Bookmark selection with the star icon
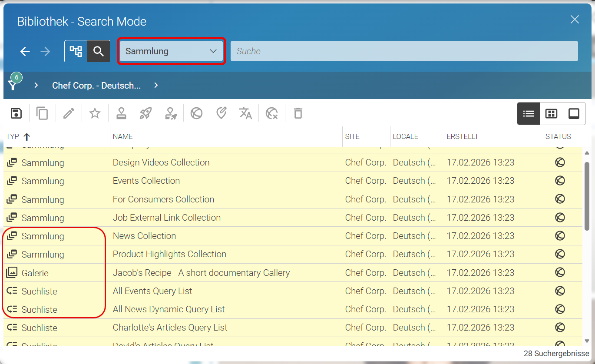Viewport: 595px width, 364px height. (95, 113)
